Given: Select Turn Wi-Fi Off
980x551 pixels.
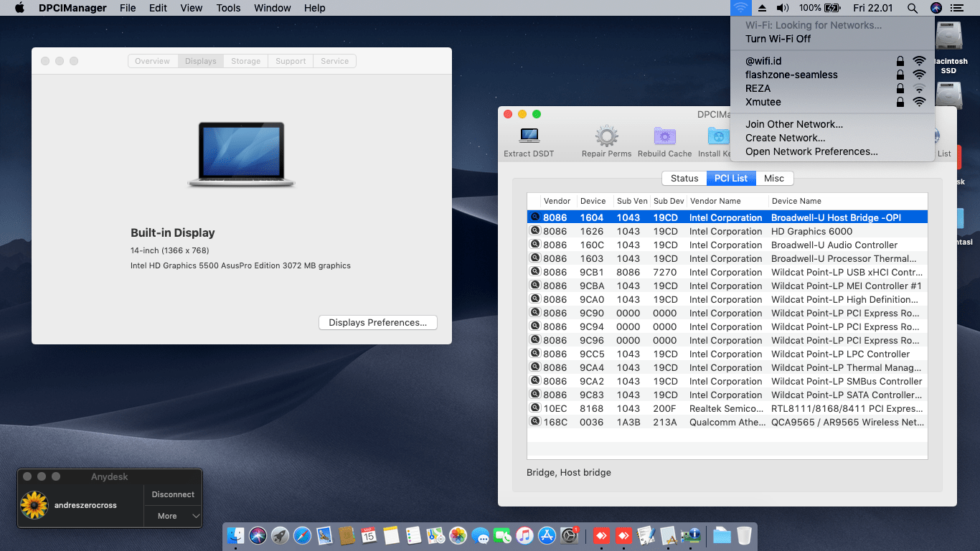Looking at the screenshot, I should (832, 39).
